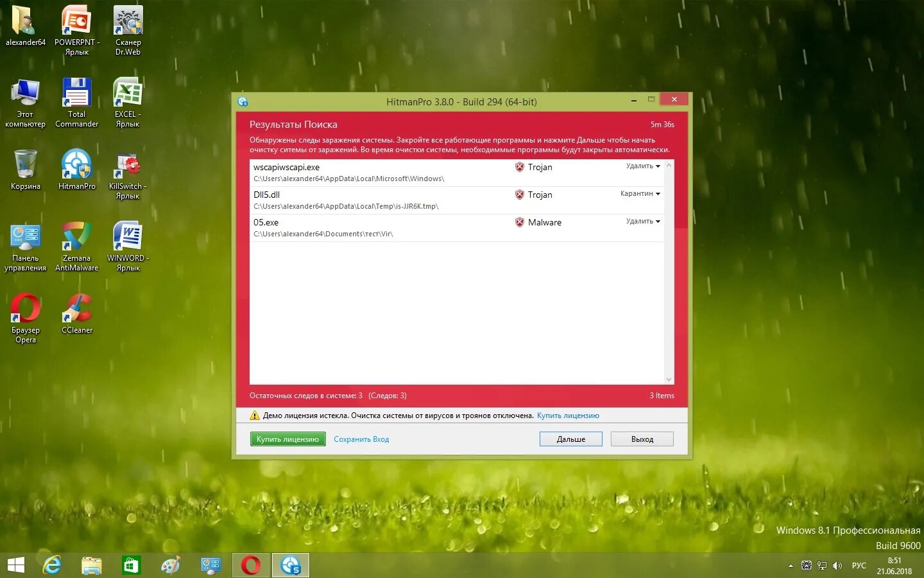Select the 05.exe result row
This screenshot has height=578, width=924.
pos(457,228)
